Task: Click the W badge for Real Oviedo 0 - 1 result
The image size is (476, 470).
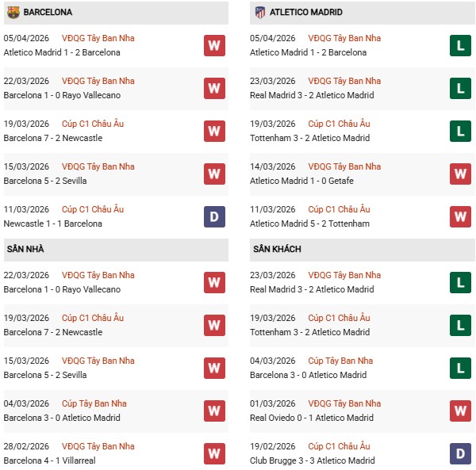Action: click(460, 411)
